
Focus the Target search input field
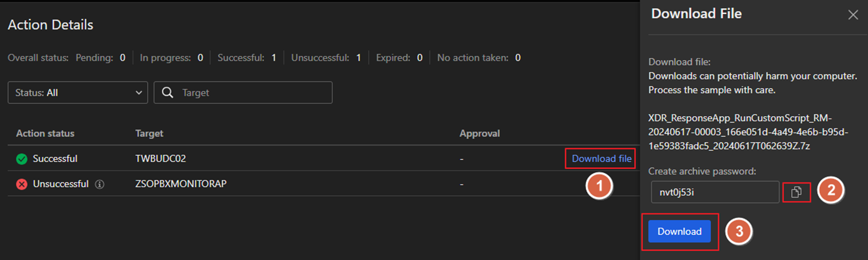coord(255,92)
